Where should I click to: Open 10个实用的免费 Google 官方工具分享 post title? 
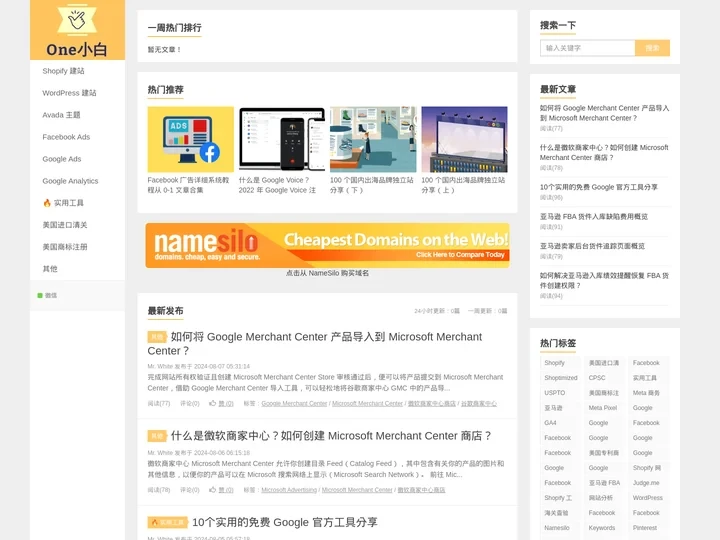pos(285,523)
